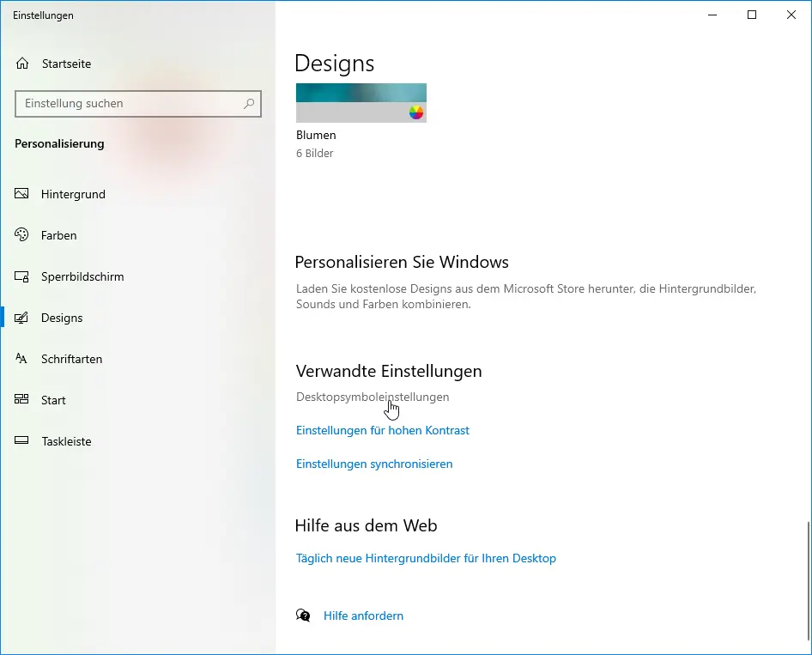Return to Startseite
This screenshot has width=812, height=655.
(x=137, y=64)
